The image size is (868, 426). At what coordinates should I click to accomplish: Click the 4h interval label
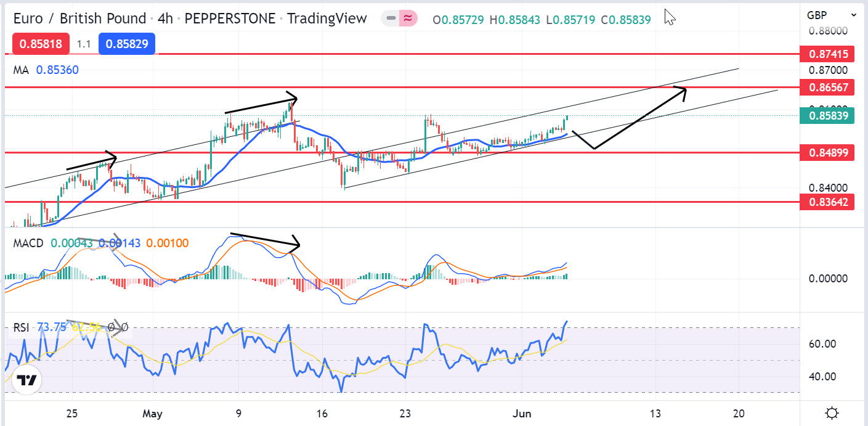165,19
